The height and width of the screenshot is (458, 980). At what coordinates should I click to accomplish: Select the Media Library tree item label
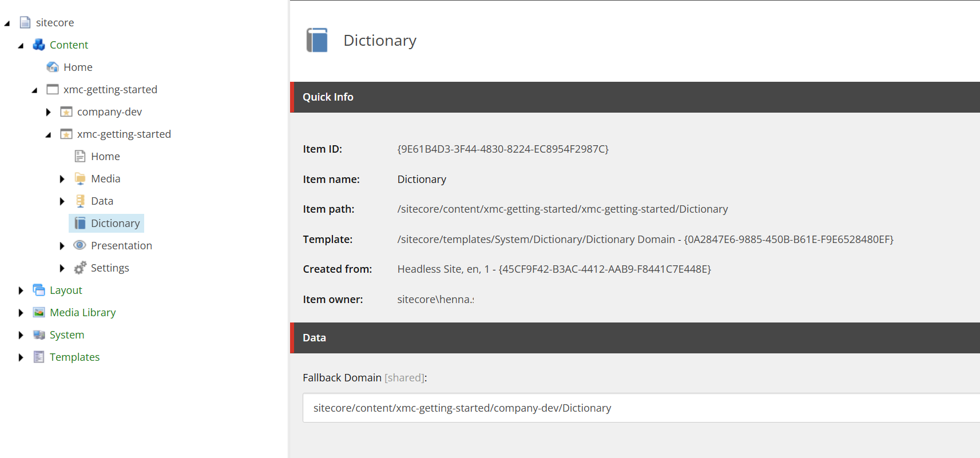coord(82,312)
